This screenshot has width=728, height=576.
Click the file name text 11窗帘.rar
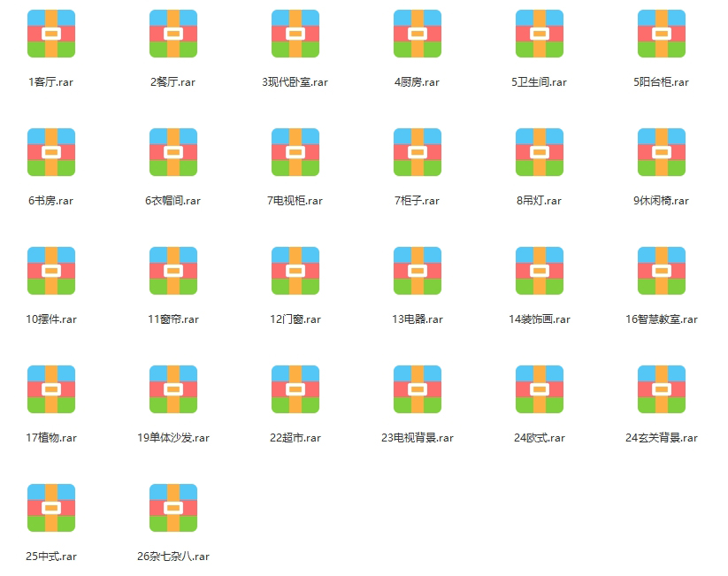[x=173, y=319]
